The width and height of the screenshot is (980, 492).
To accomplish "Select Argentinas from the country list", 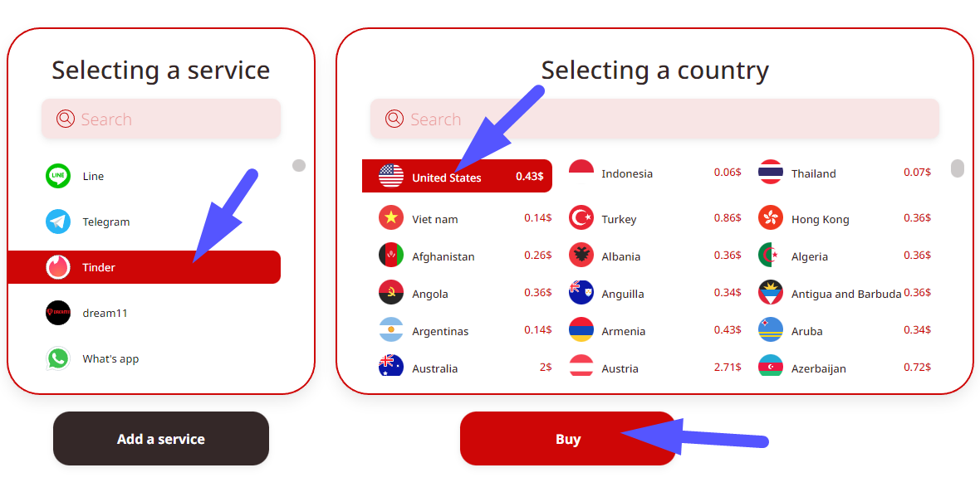I will [x=440, y=331].
